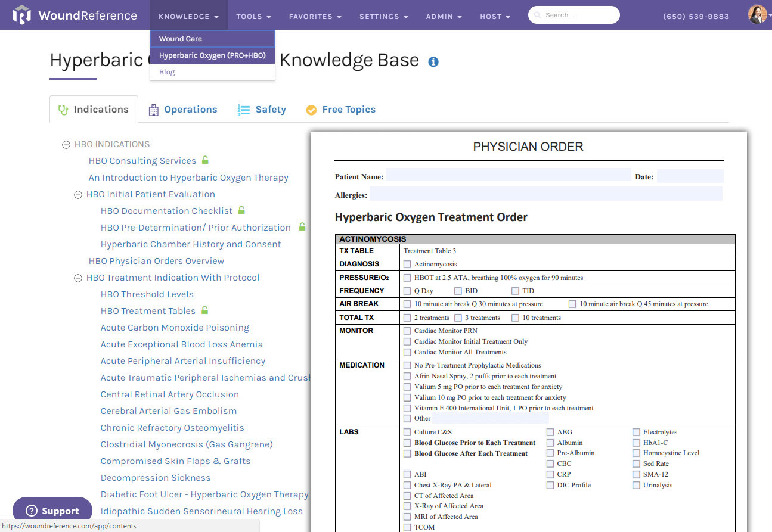The height and width of the screenshot is (532, 772).
Task: Click the (650) 539-9883 phone link
Action: 696,16
